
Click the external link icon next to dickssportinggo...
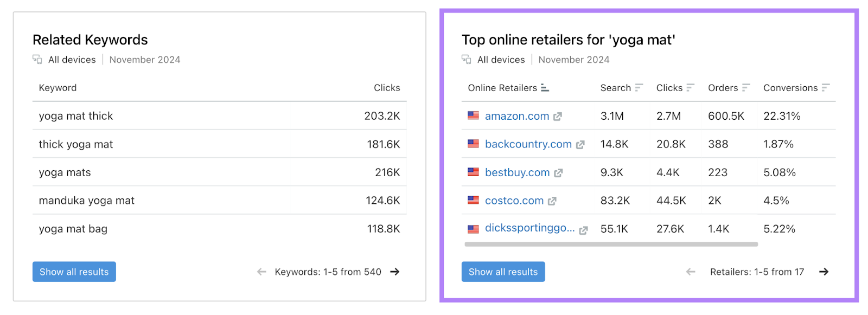(583, 228)
